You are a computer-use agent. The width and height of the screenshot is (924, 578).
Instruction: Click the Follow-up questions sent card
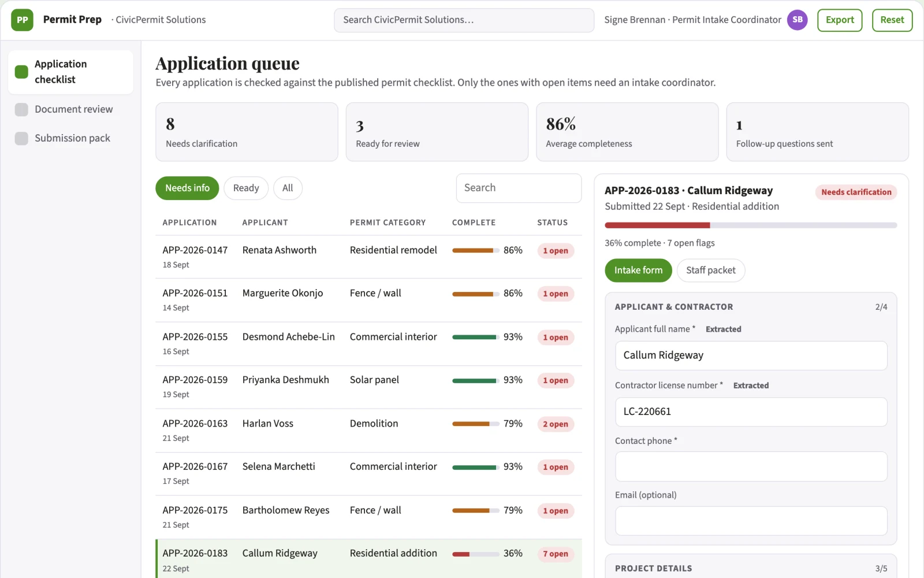click(x=817, y=132)
